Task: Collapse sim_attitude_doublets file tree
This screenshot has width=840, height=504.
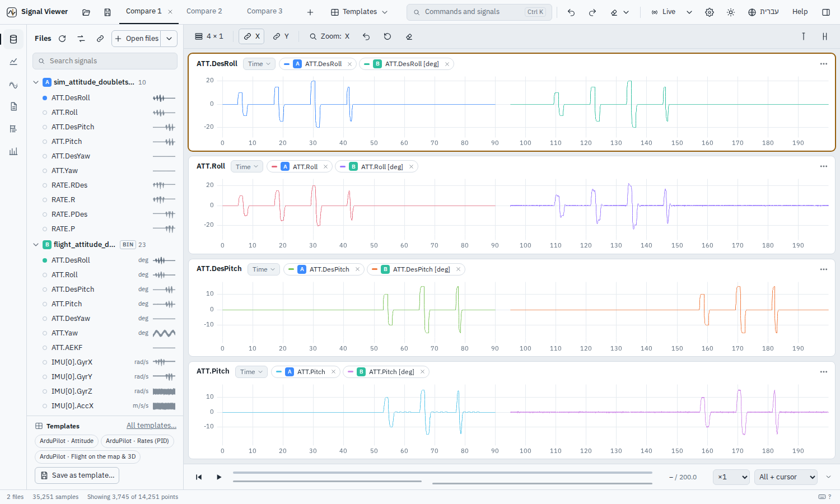Action: tap(36, 82)
